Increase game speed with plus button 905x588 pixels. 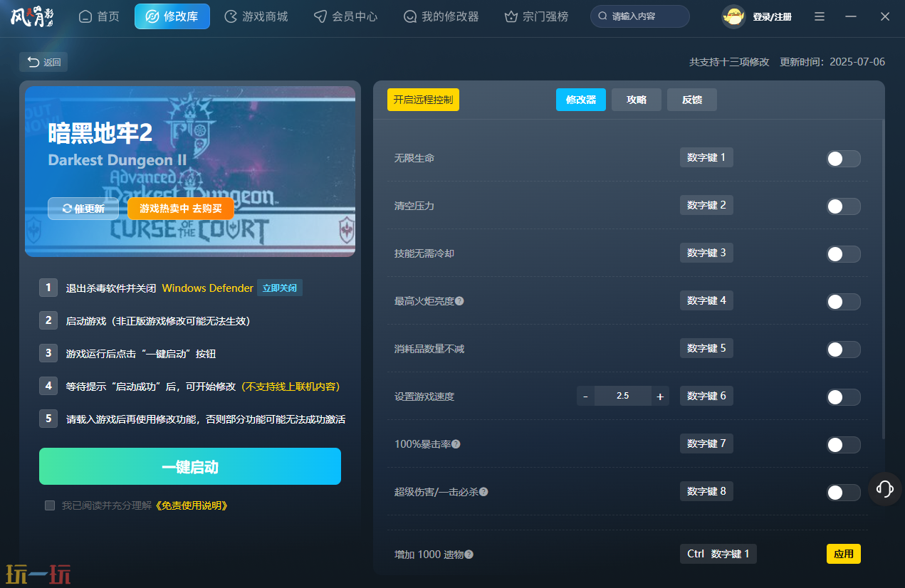660,396
